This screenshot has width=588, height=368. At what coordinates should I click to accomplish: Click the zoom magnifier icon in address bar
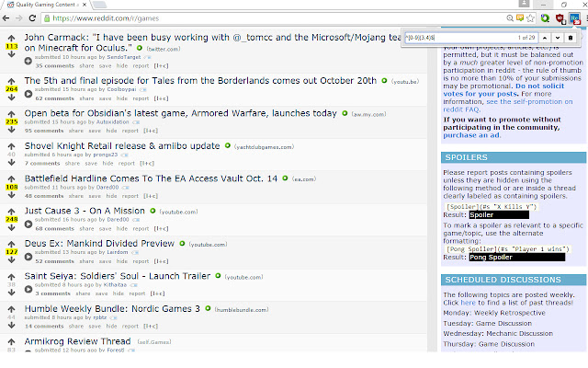pyautogui.click(x=510, y=18)
